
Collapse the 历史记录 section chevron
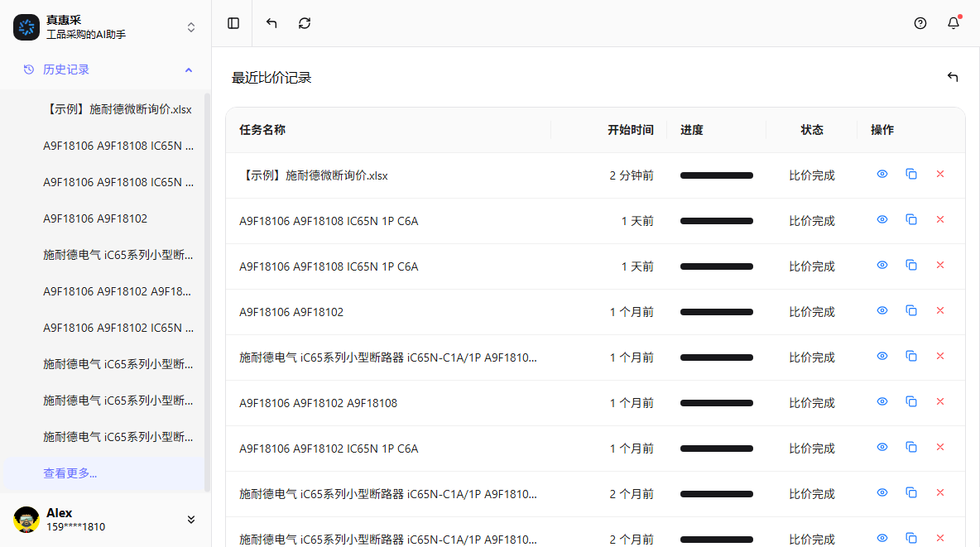coord(189,70)
